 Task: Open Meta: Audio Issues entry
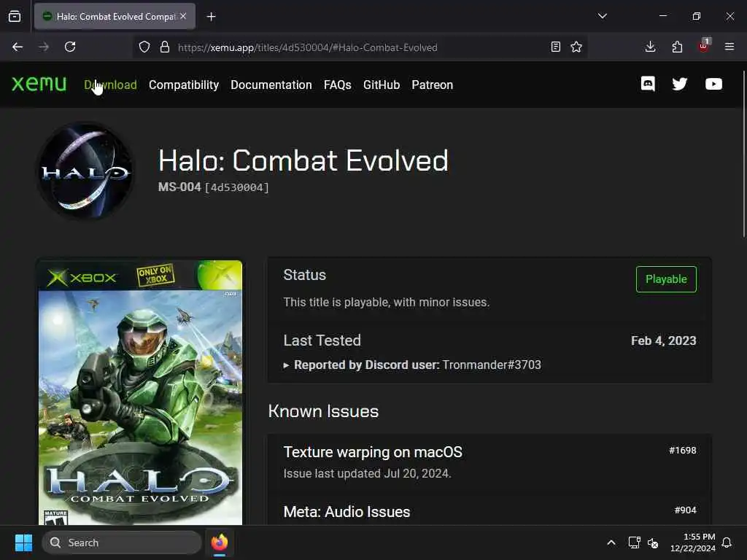tap(347, 512)
